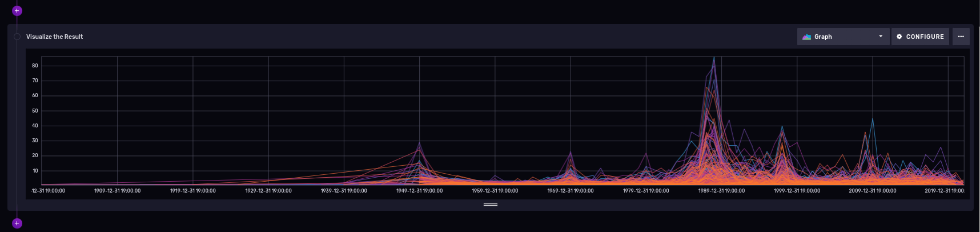Click the graph chart icon in the dropdown
Viewport: 980px width, 232px height.
[x=806, y=37]
